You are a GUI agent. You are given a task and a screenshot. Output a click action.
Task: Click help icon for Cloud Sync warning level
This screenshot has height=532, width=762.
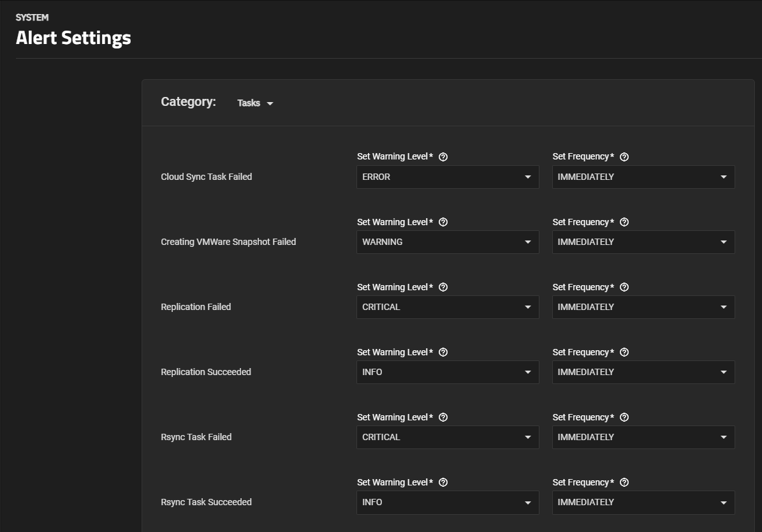(443, 157)
